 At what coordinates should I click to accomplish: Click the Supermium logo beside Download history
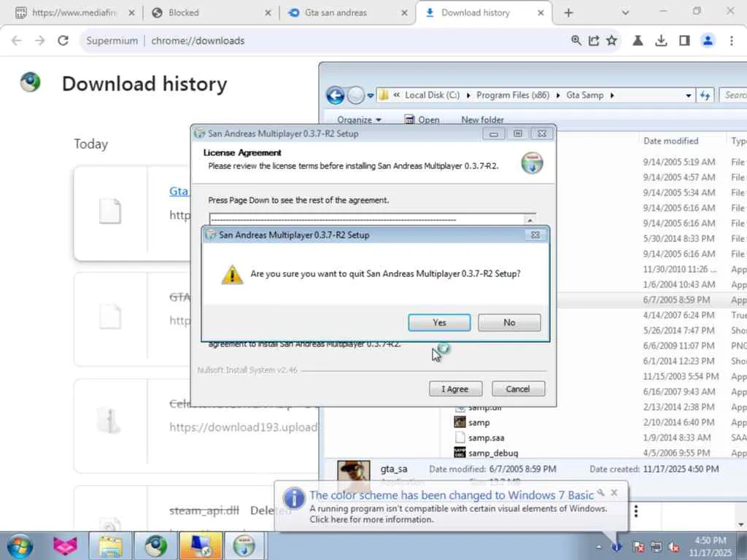(x=31, y=82)
